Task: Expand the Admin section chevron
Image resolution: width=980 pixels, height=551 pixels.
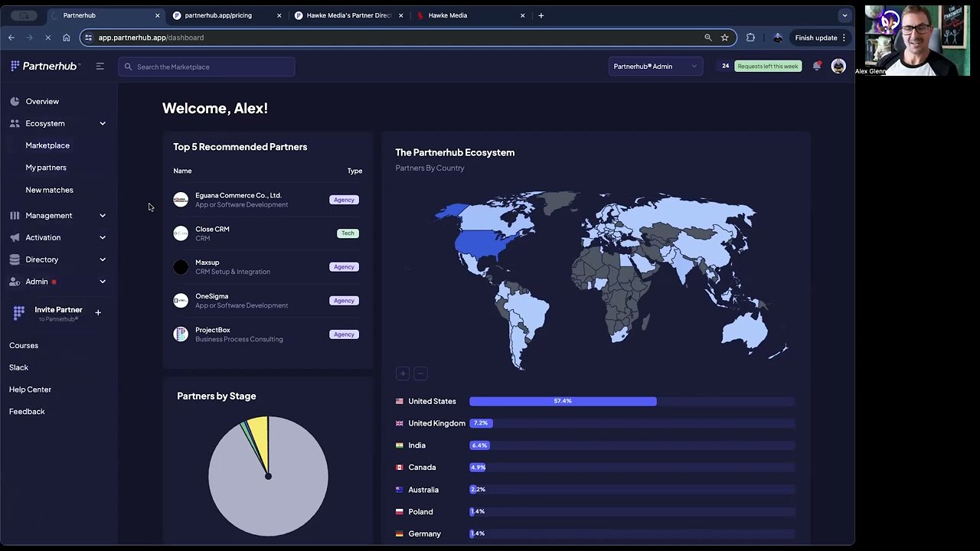Action: pos(103,282)
